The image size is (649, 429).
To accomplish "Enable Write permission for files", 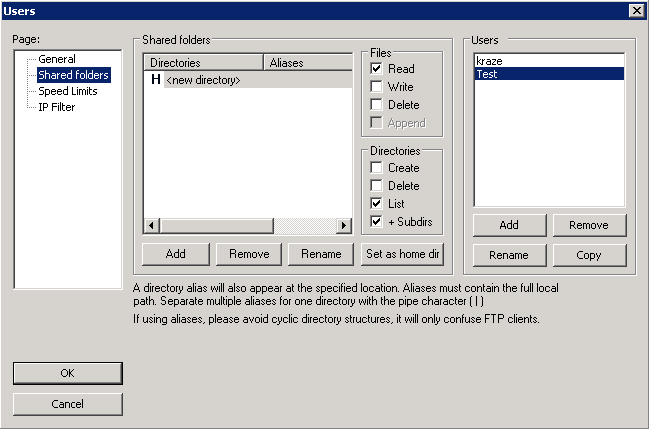I will 377,87.
